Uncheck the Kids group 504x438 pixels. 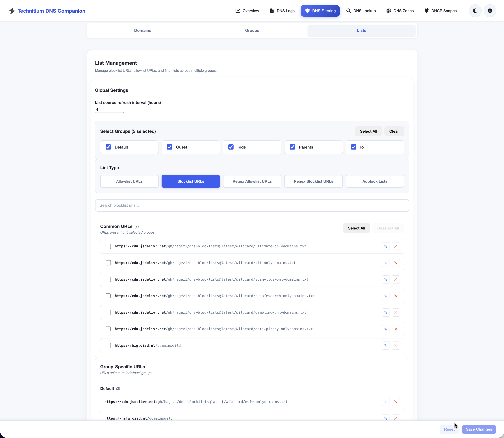(231, 147)
